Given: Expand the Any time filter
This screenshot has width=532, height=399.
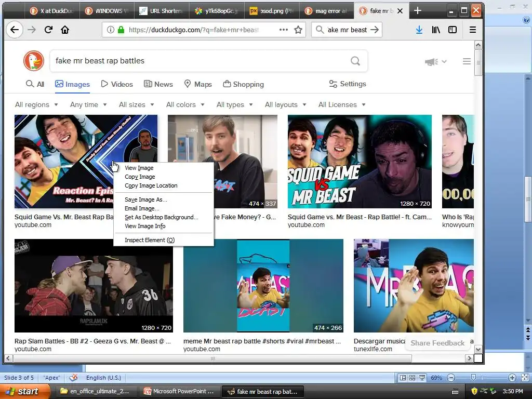Looking at the screenshot, I should tap(88, 104).
